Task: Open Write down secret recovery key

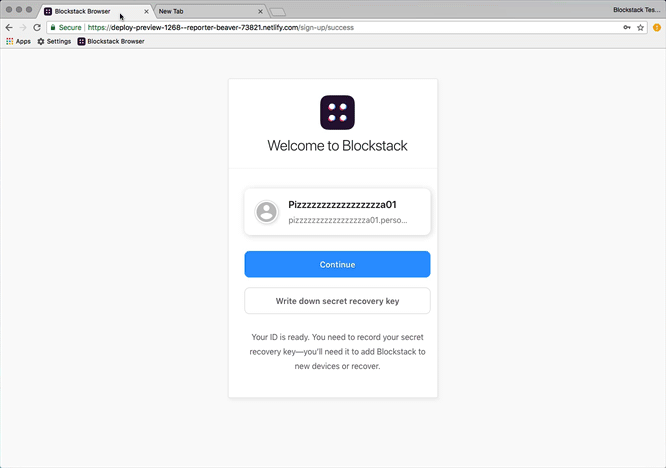Action: pos(337,301)
